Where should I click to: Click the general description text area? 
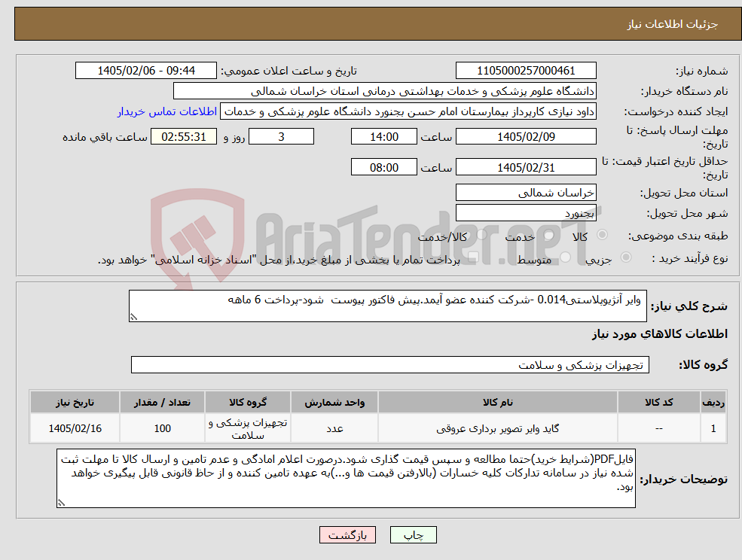coord(387,306)
